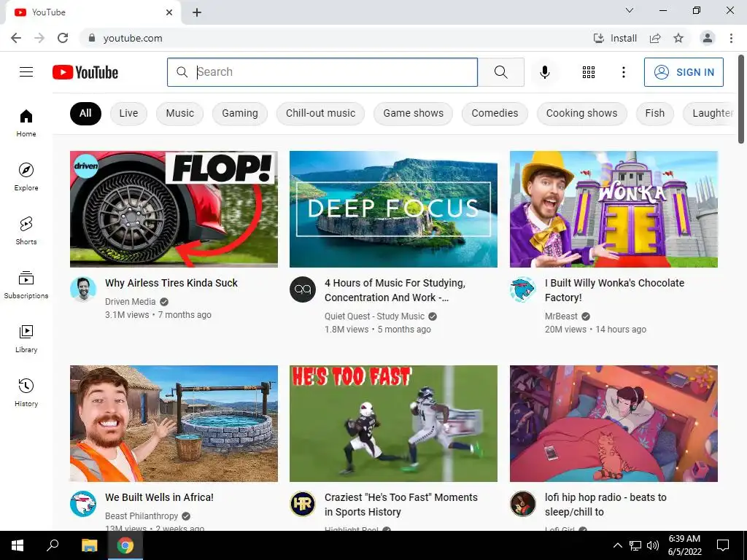
Task: Play He's Too Fast football thumbnail
Action: click(x=393, y=424)
